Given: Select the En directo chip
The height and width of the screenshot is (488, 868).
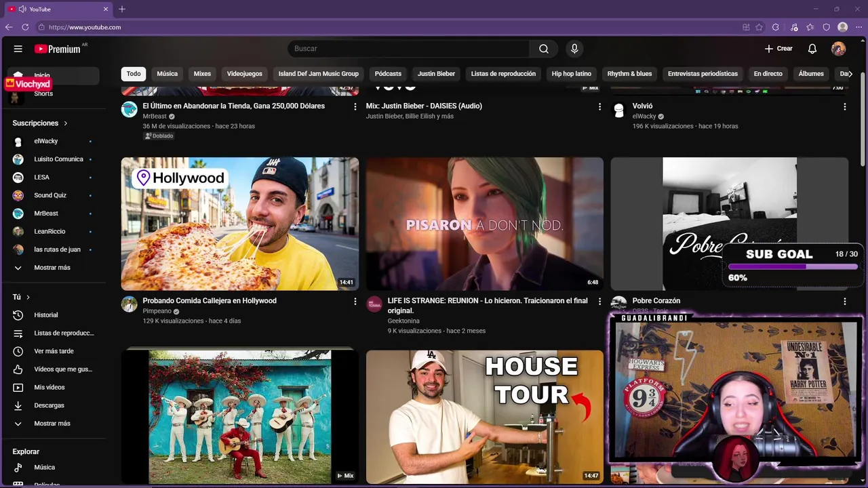Looking at the screenshot, I should pyautogui.click(x=768, y=74).
